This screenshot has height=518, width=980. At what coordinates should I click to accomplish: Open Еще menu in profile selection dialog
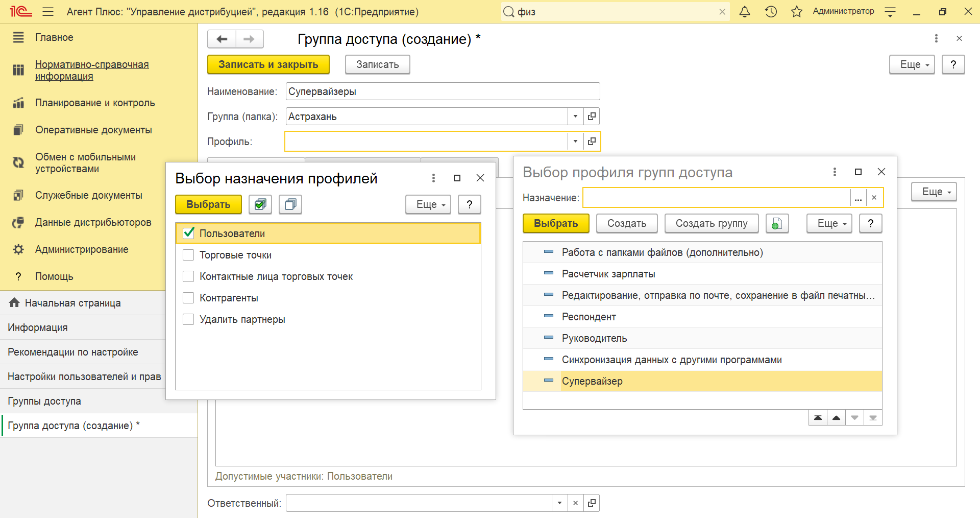coord(829,223)
